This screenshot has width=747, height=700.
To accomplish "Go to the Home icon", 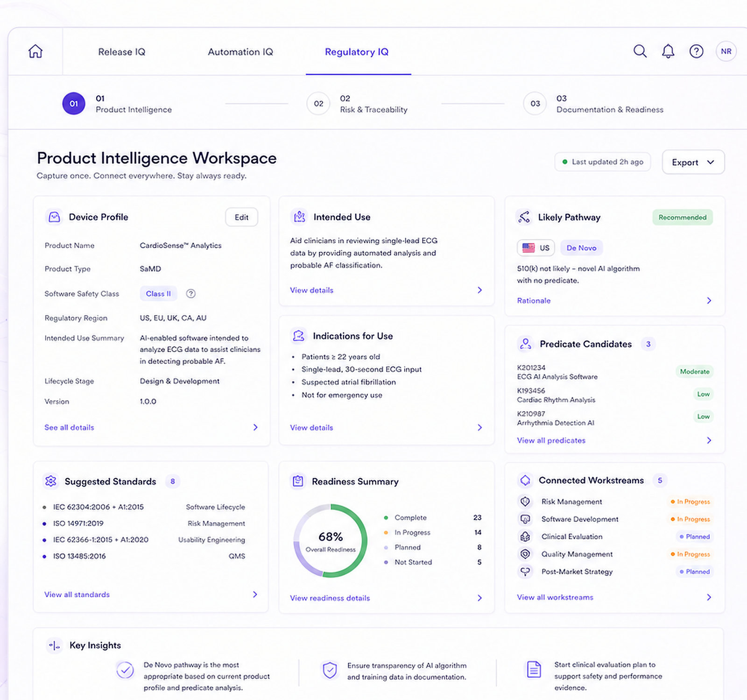I will (35, 51).
